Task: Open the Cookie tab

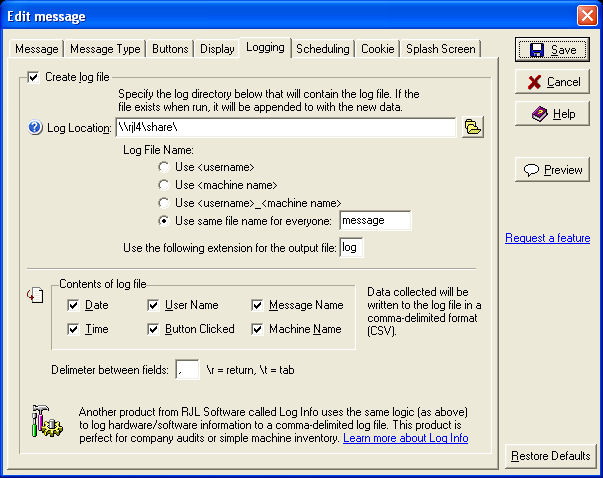Action: coord(378,49)
